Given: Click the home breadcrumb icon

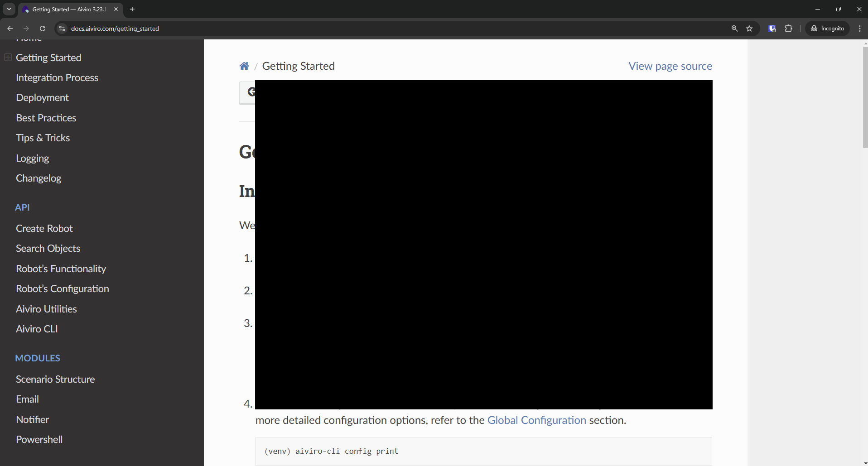Looking at the screenshot, I should click(244, 66).
